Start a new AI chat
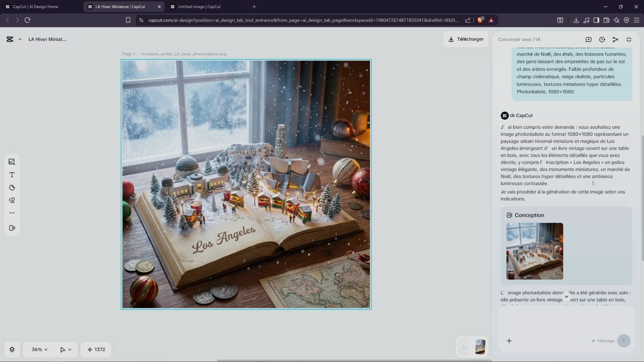The height and width of the screenshot is (362, 644). (588, 40)
